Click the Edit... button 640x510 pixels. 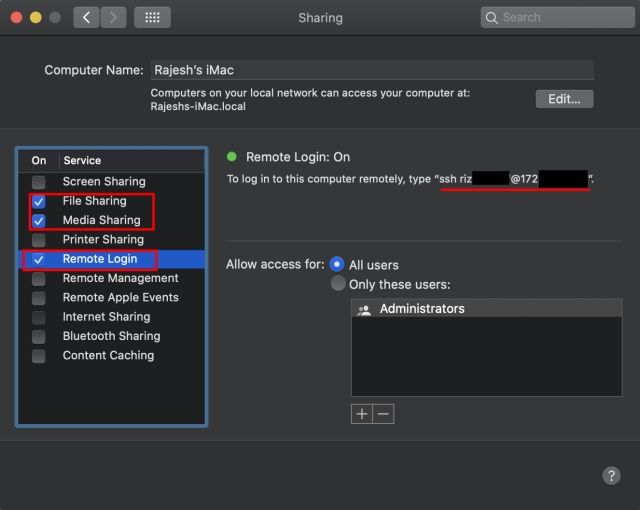point(564,99)
